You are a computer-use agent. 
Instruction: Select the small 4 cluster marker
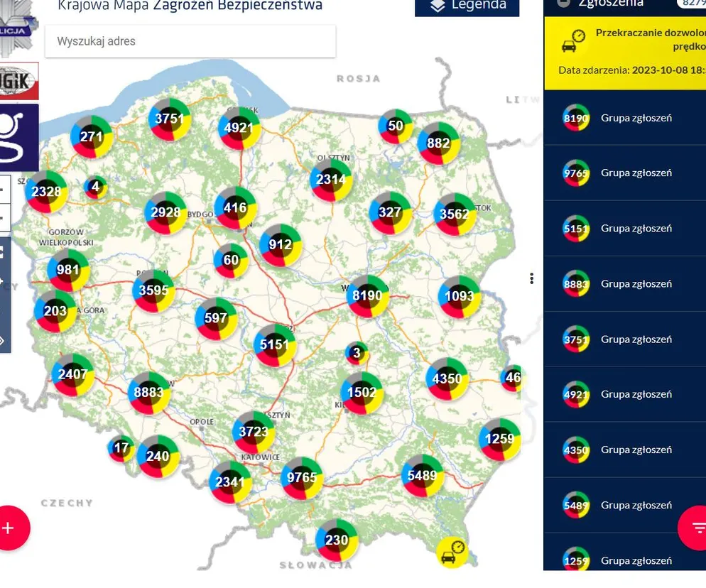[x=95, y=186]
